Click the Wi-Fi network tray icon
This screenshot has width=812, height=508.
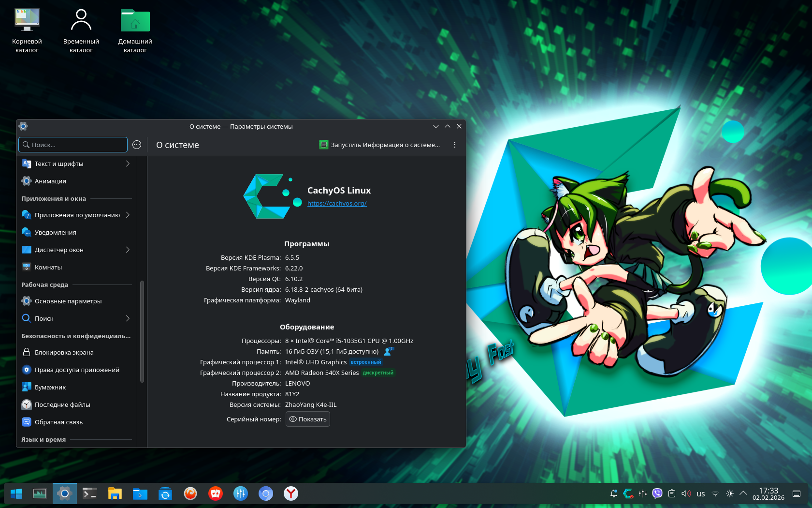715,493
